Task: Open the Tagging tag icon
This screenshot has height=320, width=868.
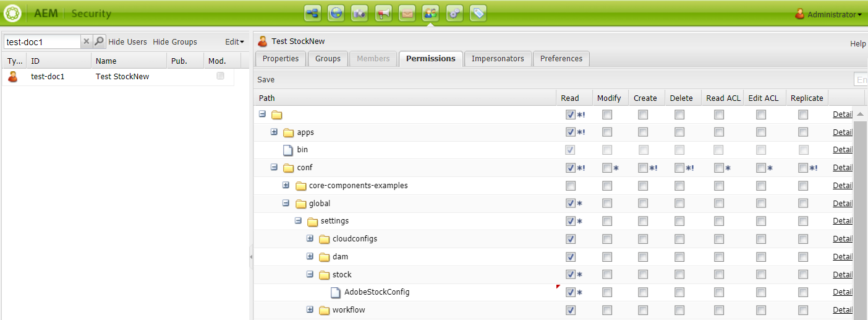Action: tap(478, 13)
